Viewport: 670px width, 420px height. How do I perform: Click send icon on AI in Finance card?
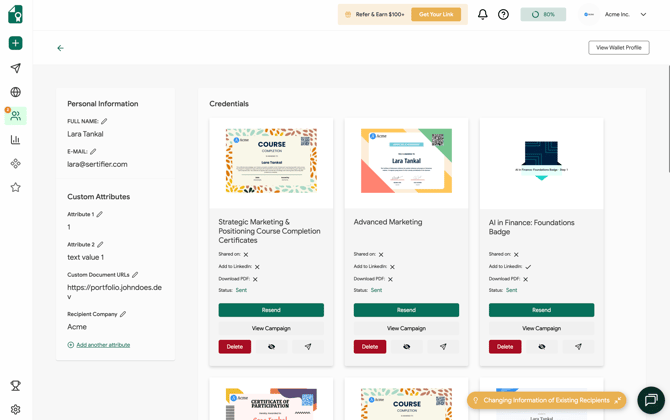point(578,347)
